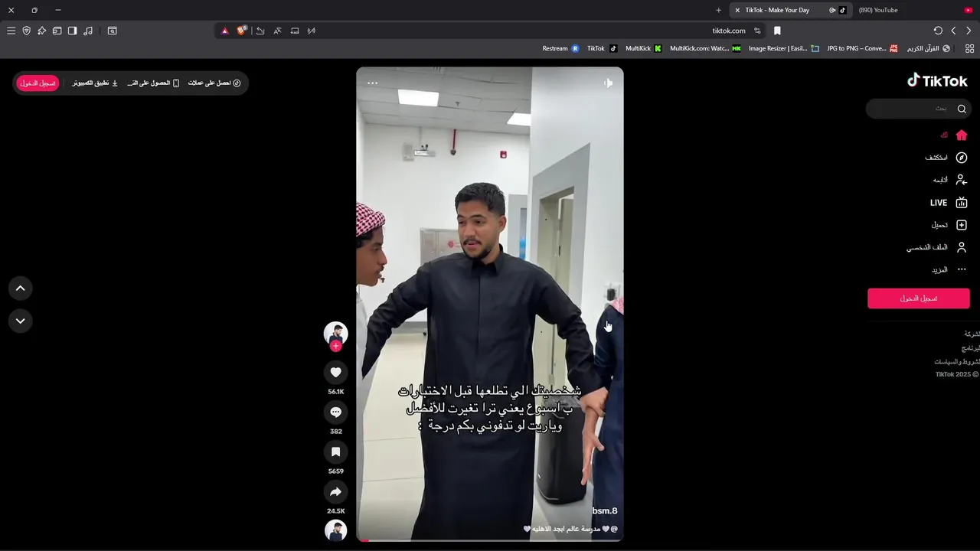Open the all bookmarks grid icon

point(969,48)
